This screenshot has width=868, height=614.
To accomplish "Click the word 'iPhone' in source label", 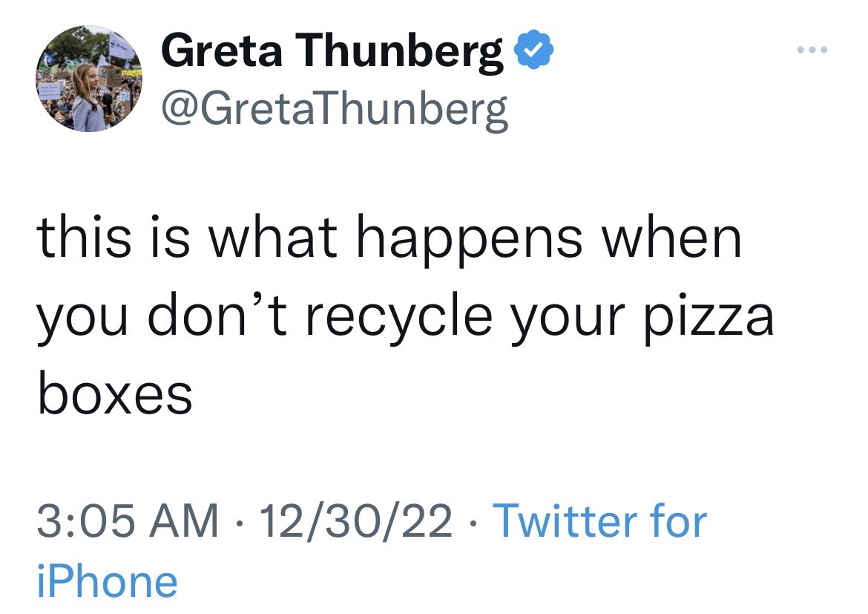I will [x=108, y=581].
